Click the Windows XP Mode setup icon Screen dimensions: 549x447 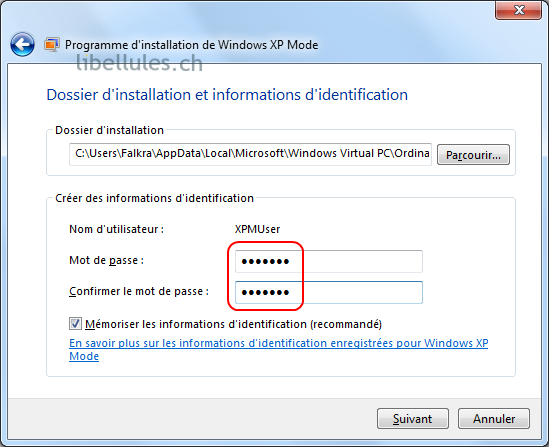[52, 45]
